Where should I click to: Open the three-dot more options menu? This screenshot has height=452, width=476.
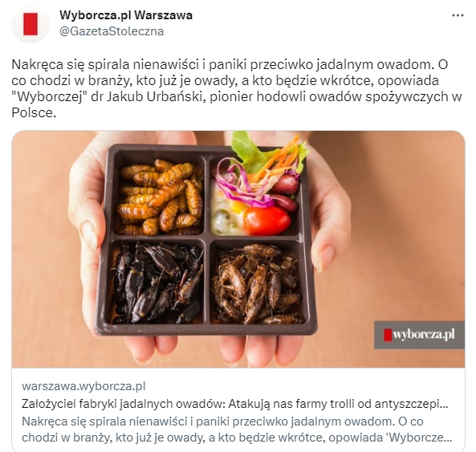click(458, 15)
